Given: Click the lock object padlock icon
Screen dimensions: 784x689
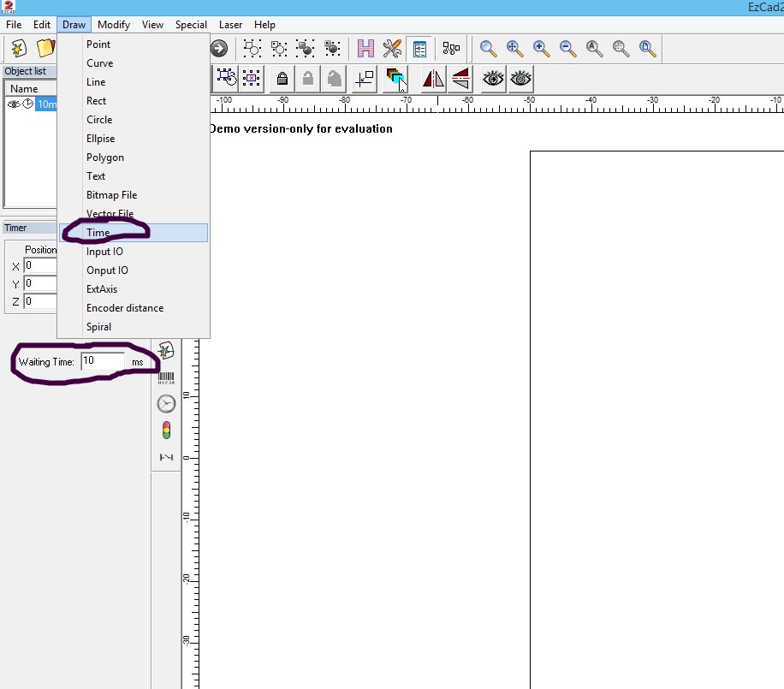Looking at the screenshot, I should click(x=282, y=80).
